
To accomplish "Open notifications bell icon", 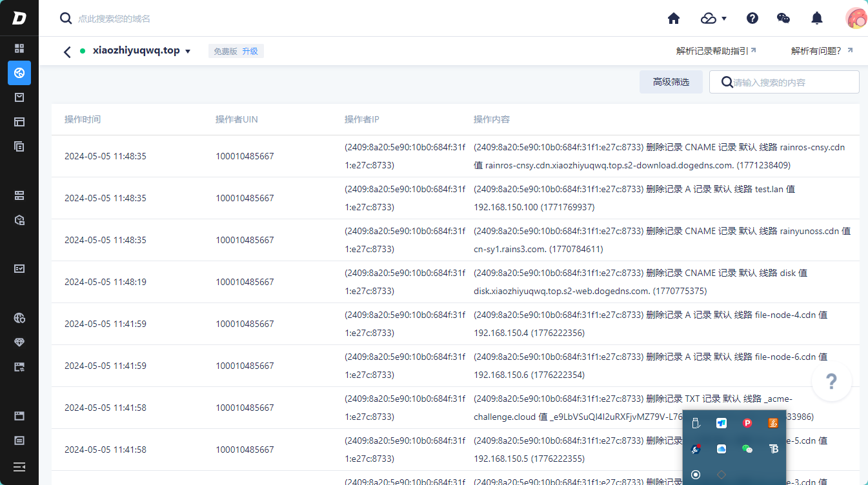I will click(817, 18).
